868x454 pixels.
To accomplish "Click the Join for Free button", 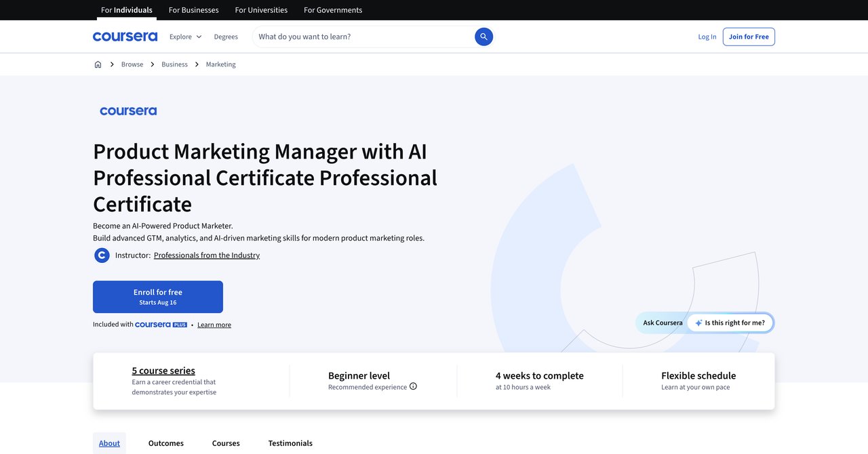I will coord(749,37).
